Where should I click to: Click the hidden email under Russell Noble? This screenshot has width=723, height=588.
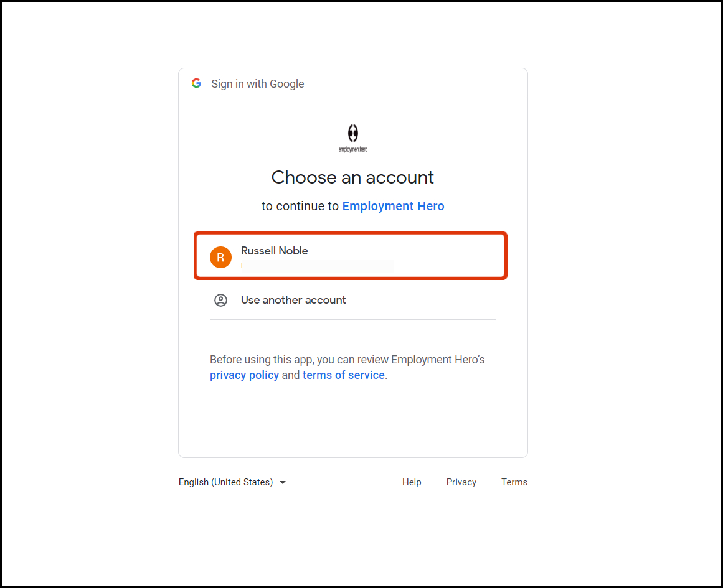coord(318,265)
